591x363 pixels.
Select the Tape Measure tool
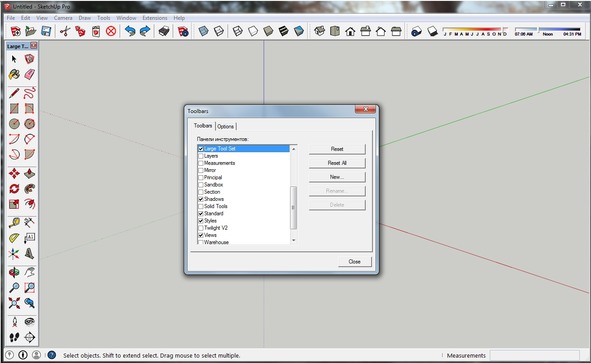[14, 223]
